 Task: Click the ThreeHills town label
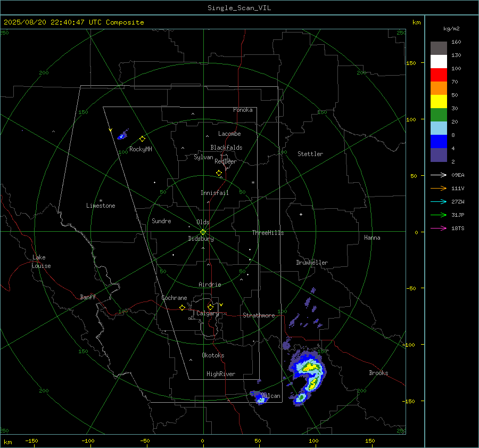tap(268, 233)
